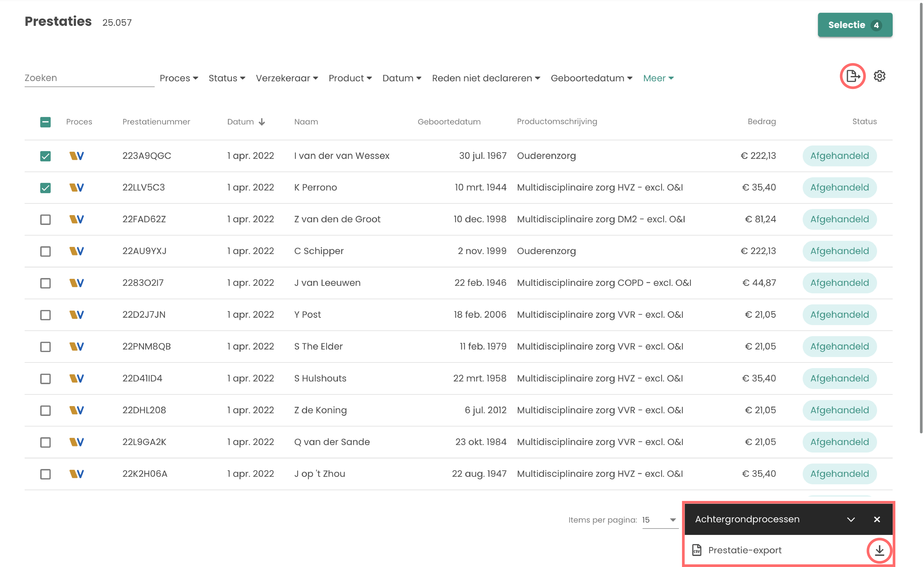Uncheck the I van der van Wessex row

click(x=45, y=156)
